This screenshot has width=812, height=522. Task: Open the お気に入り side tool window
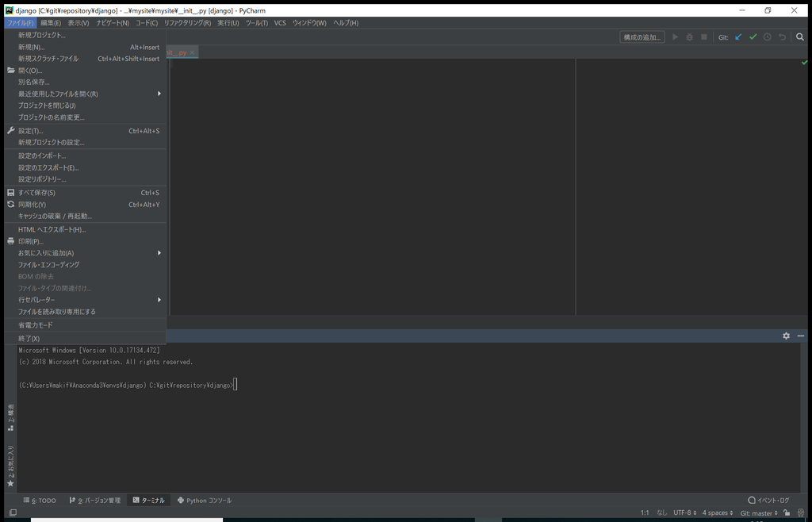pyautogui.click(x=10, y=466)
